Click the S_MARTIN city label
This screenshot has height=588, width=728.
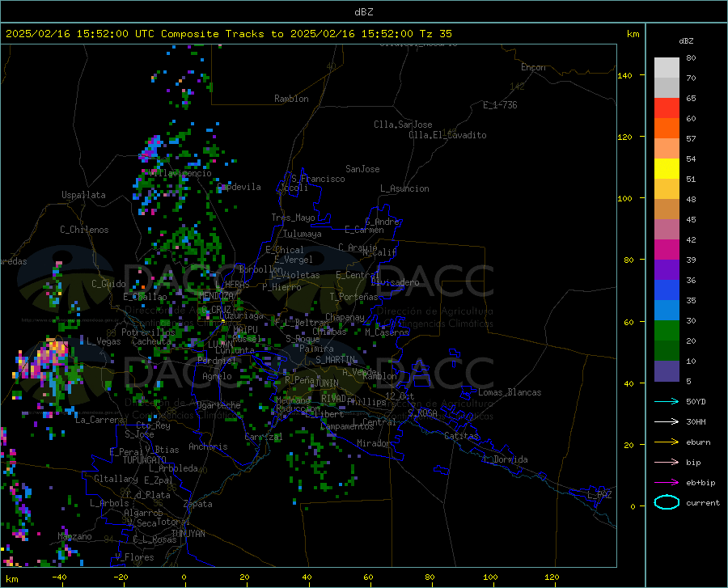click(335, 360)
